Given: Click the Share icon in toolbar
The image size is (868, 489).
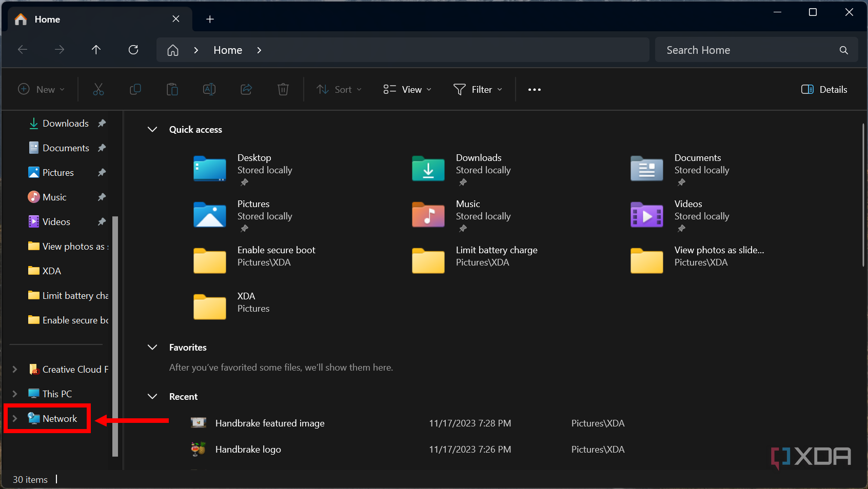Looking at the screenshot, I should [x=246, y=90].
